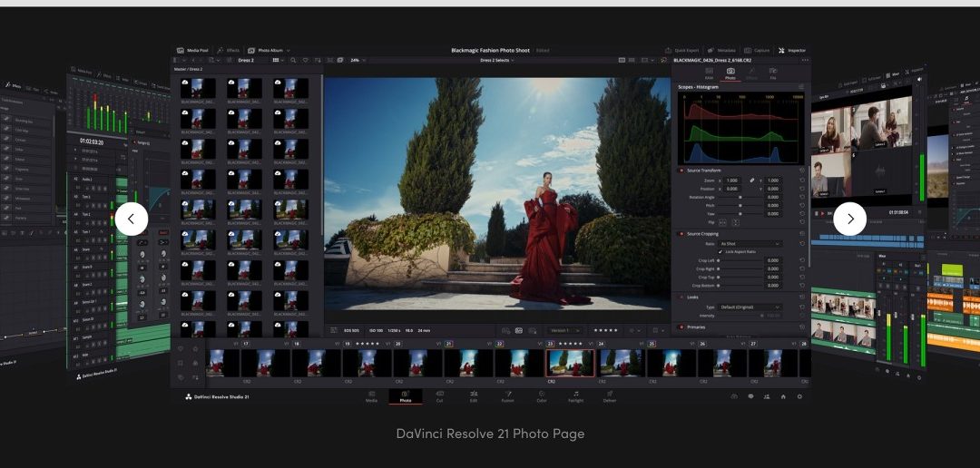Viewport: 980px width, 468px height.
Task: Click the home icon in bottom bar
Action: 783,396
